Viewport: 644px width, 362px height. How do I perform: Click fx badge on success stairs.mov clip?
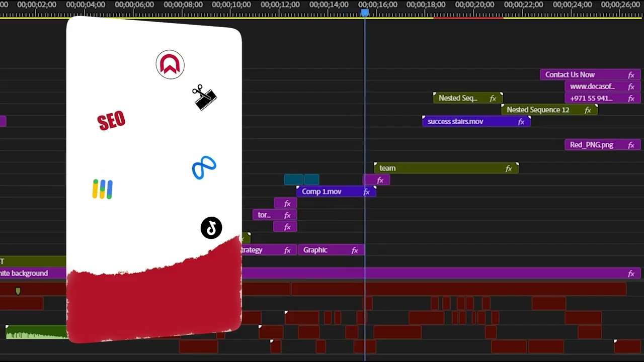521,122
